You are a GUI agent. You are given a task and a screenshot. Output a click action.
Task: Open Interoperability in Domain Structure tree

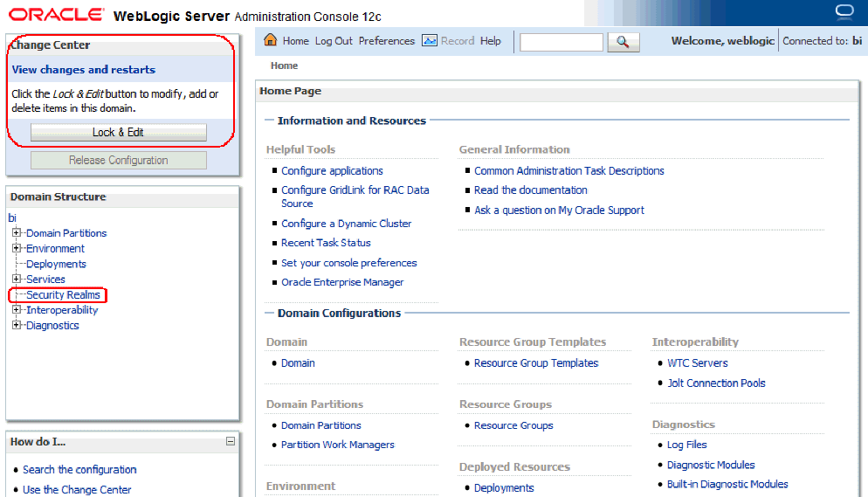tap(62, 310)
